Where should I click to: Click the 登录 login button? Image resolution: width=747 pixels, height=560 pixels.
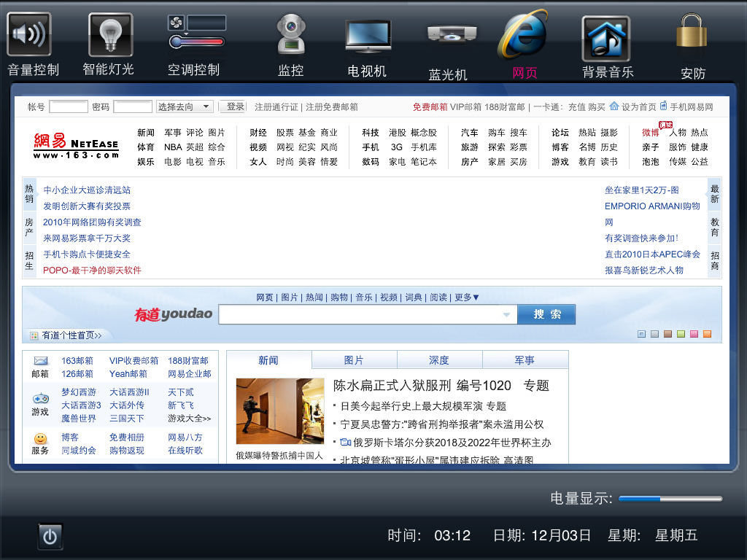point(233,106)
